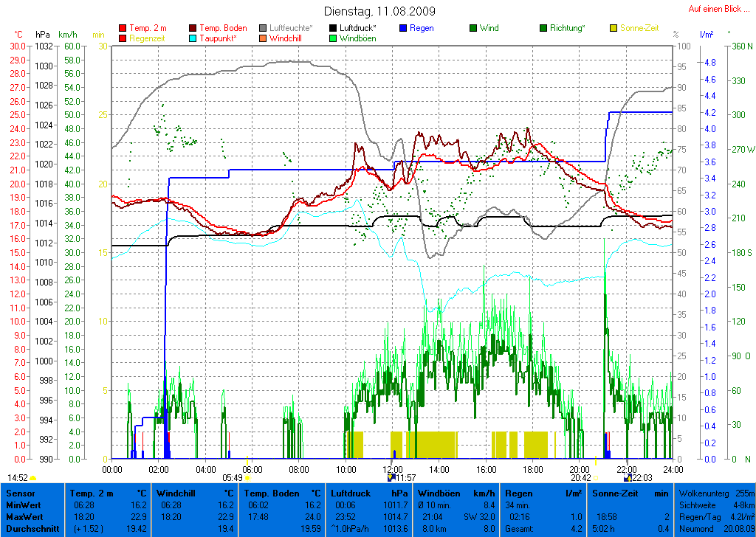
Task: Click the cyan Taupunkt legend swatch
Action: click(193, 38)
